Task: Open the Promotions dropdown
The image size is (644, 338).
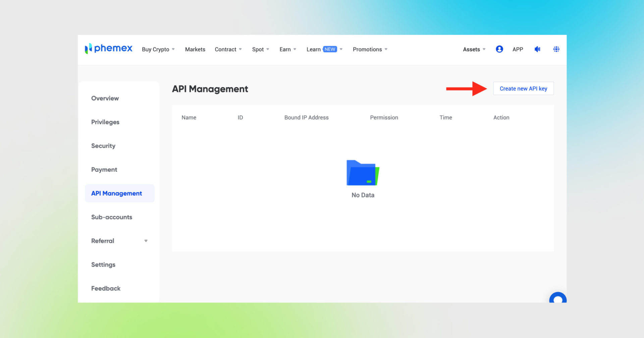Action: pos(370,49)
